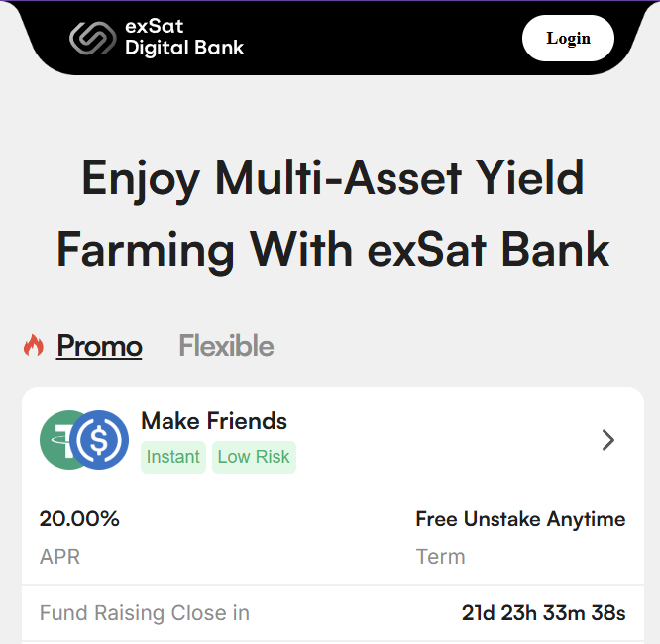Screen dimensions: 660x644
Task: Click the Enjoy Multi-Asset Yield Farming headline
Action: [x=333, y=213]
